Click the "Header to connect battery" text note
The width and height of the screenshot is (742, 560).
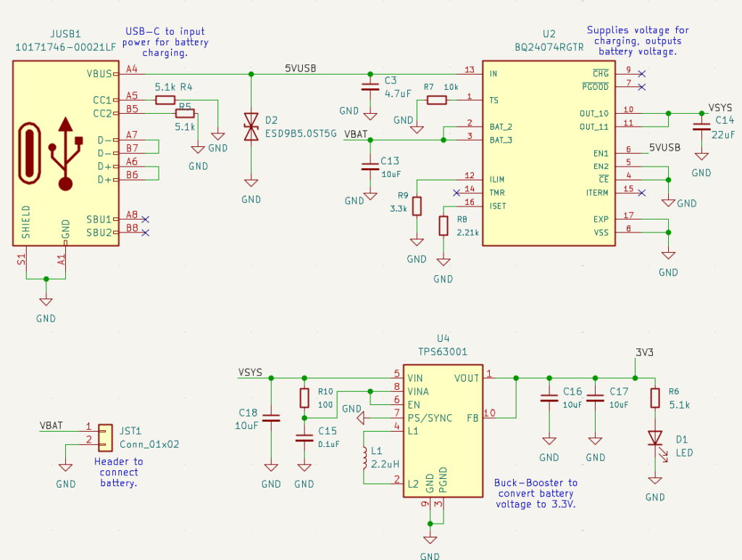pos(119,472)
